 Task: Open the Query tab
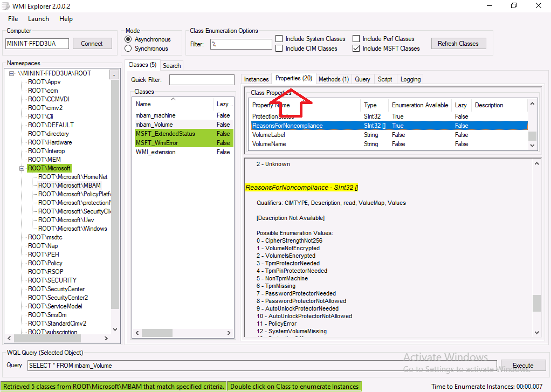362,79
